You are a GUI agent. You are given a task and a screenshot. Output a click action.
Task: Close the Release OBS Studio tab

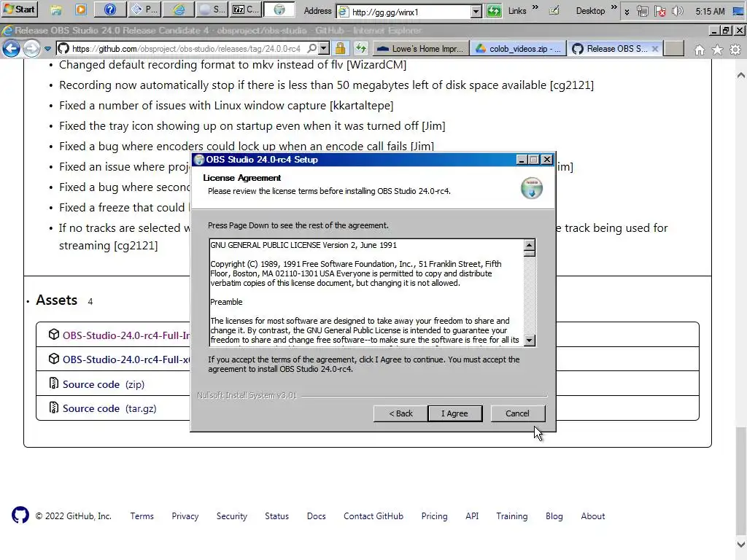655,49
